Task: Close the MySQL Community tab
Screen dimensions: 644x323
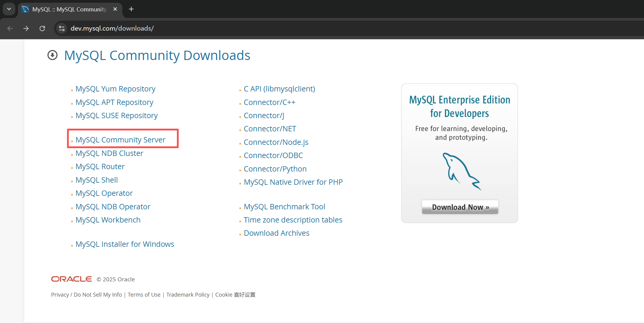Action: pyautogui.click(x=115, y=9)
